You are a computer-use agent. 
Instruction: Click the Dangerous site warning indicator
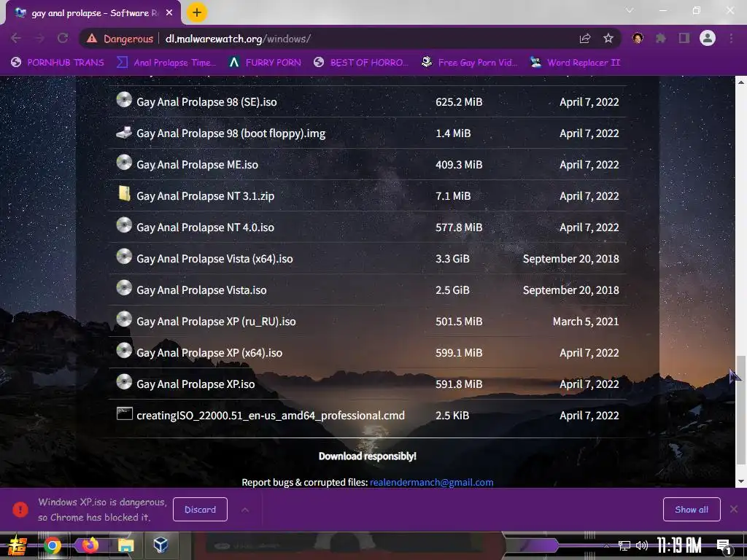(x=120, y=39)
